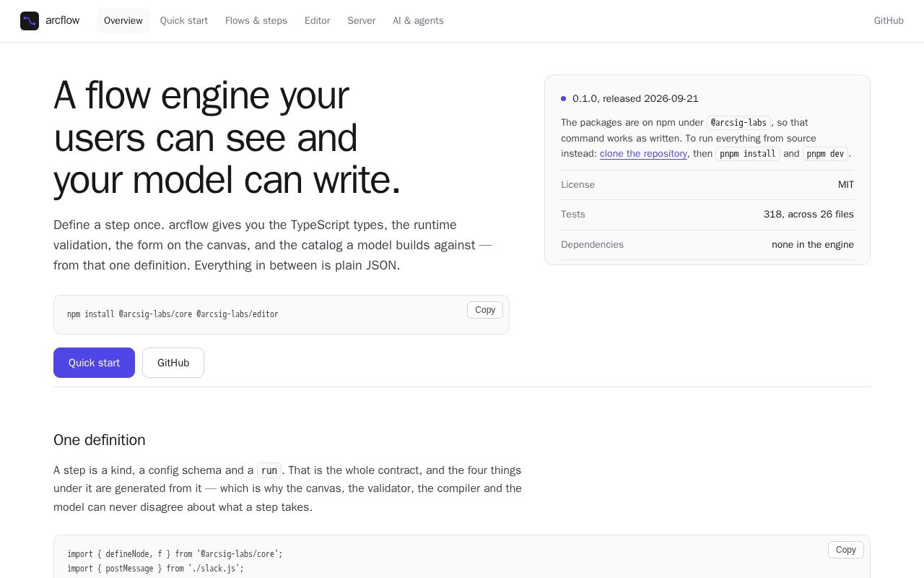The height and width of the screenshot is (578, 924).
Task: Open the GitHub link in the header
Action: 889,21
